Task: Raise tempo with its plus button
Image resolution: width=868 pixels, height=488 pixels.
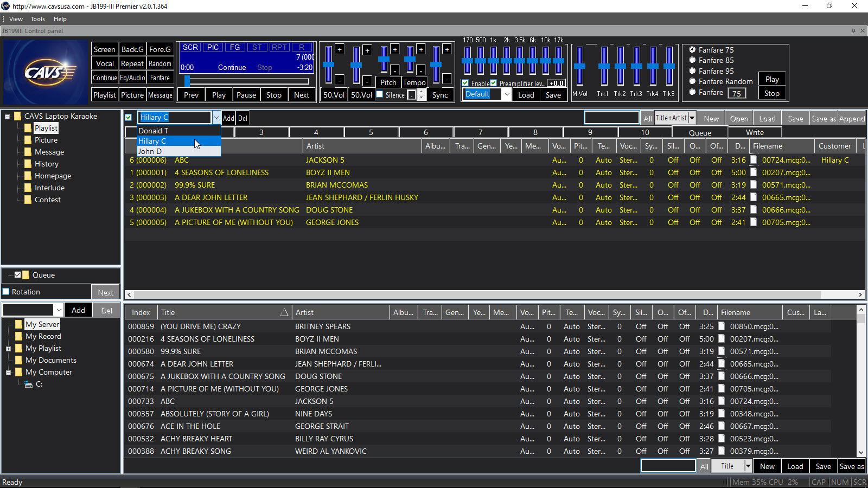Action: pos(420,49)
